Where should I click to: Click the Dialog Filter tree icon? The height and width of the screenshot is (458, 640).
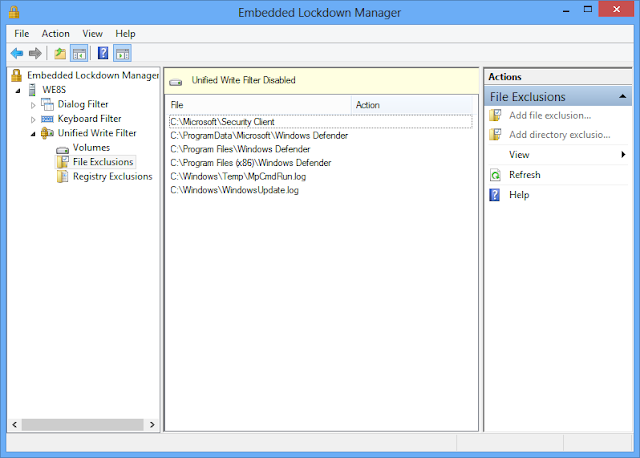(x=47, y=104)
